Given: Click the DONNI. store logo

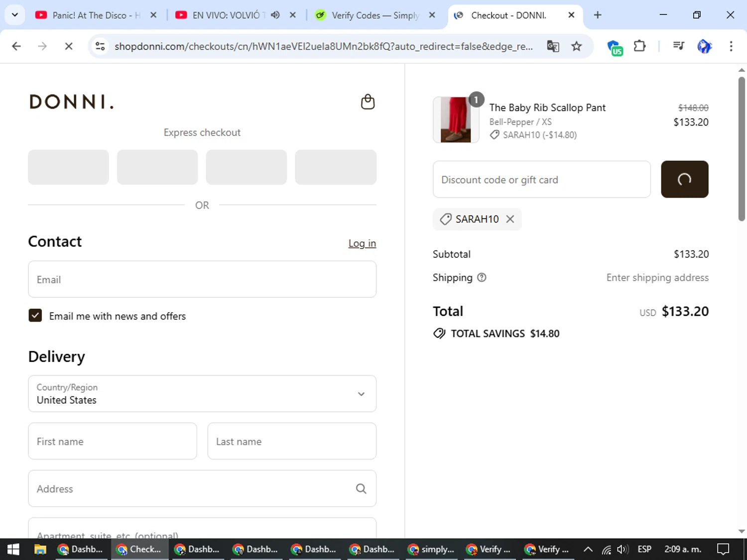Looking at the screenshot, I should click(x=72, y=102).
